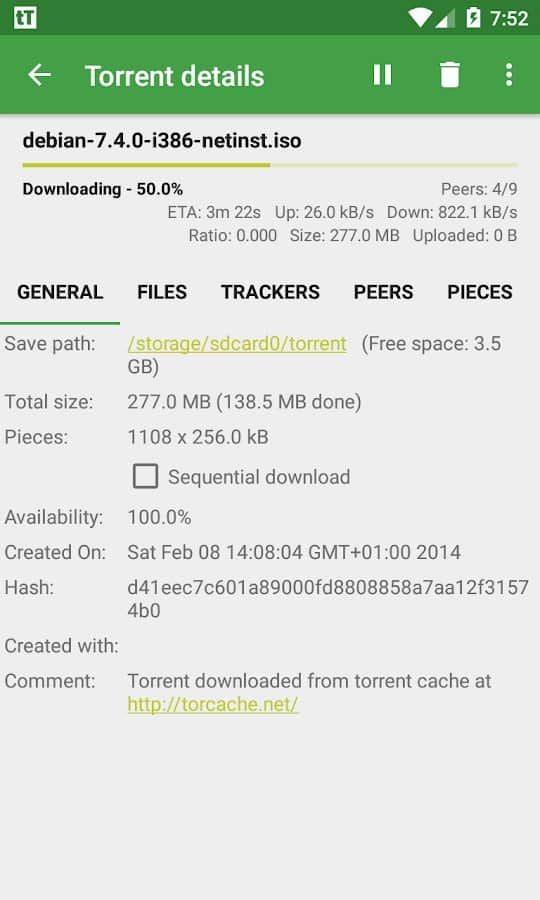Switch to the Trackers tab
Viewport: 540px width, 900px height.
(270, 292)
